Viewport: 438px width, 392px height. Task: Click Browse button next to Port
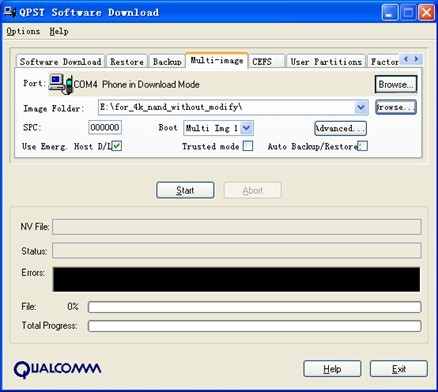coord(396,84)
